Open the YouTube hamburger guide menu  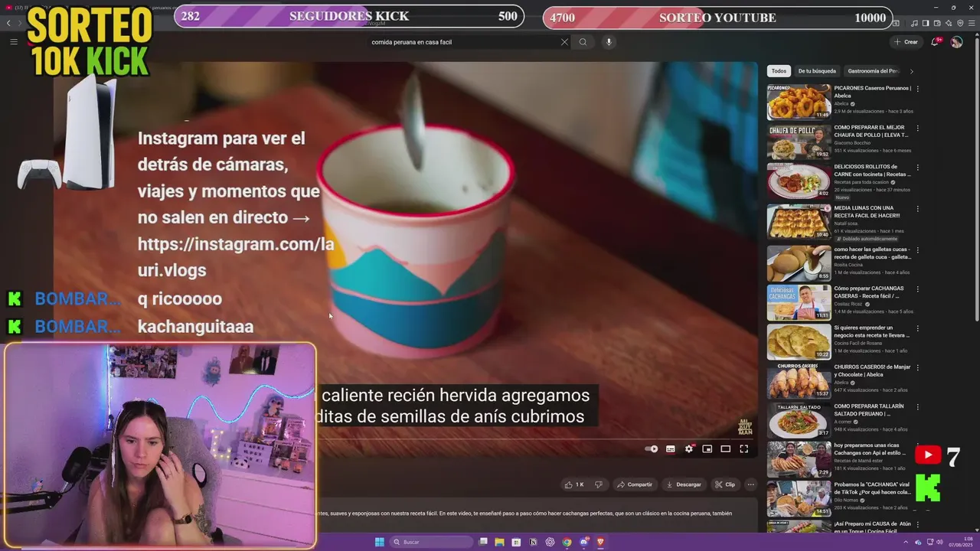coord(14,41)
